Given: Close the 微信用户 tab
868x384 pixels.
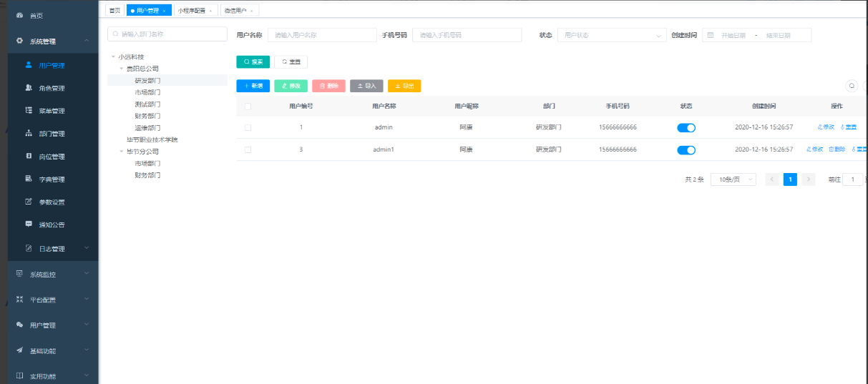Looking at the screenshot, I should coord(251,11).
